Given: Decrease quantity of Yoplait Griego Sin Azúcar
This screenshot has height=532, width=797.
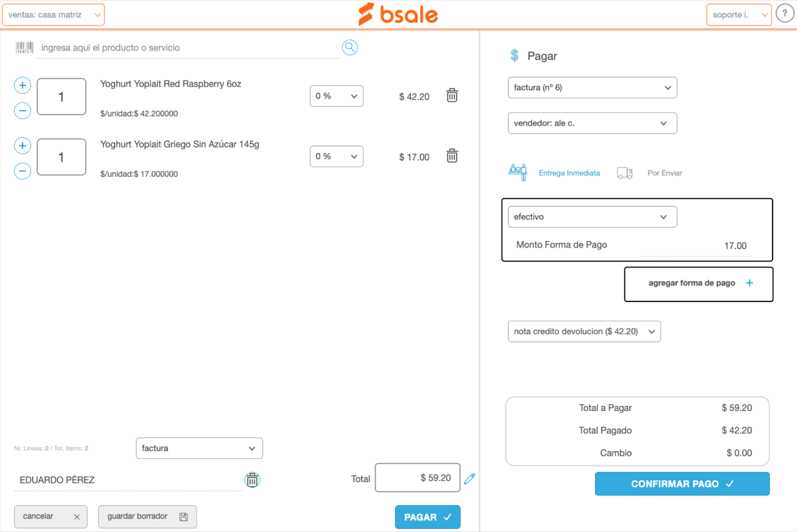Looking at the screenshot, I should click(x=22, y=171).
